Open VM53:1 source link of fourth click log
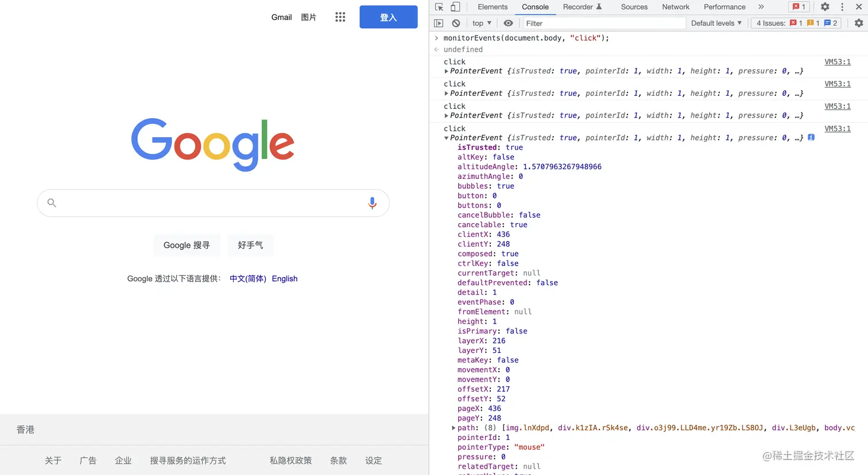Screen dimensions: 868x475 (x=838, y=129)
